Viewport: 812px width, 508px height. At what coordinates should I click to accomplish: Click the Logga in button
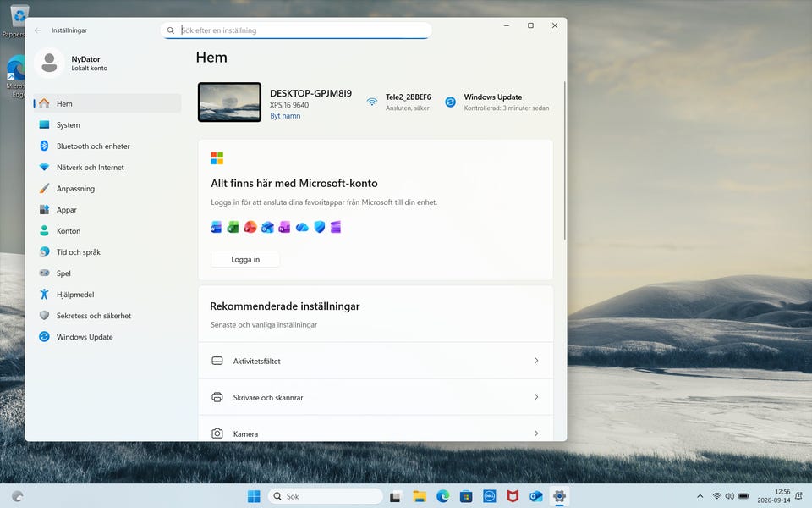tap(245, 260)
